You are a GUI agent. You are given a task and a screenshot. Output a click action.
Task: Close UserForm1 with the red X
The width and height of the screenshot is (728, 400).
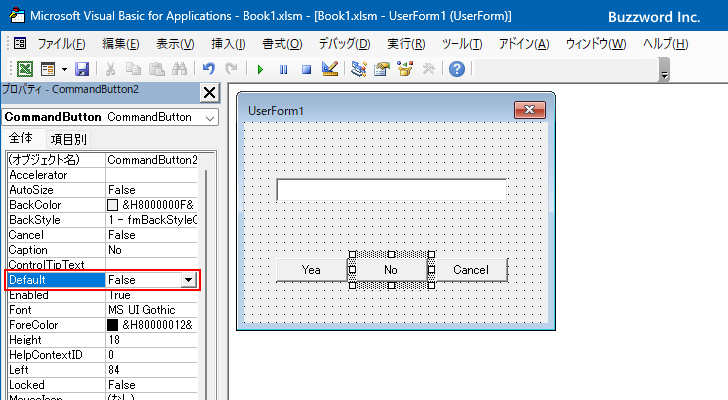(x=530, y=110)
